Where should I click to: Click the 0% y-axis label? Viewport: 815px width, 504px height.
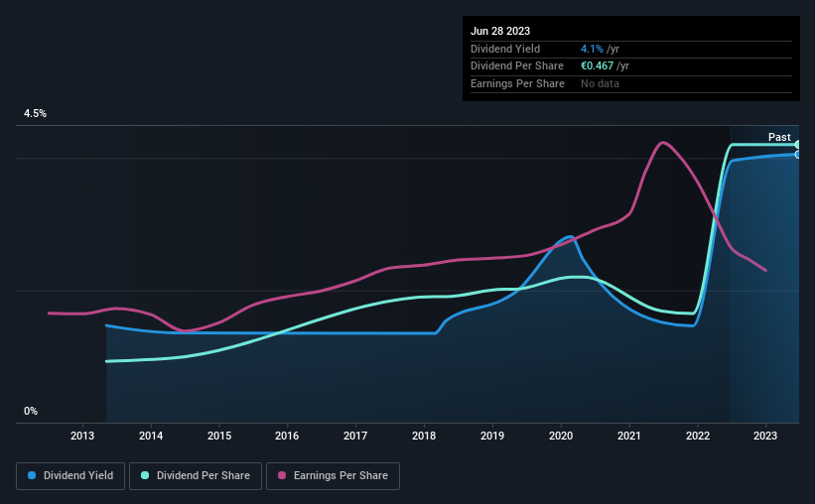click(31, 411)
